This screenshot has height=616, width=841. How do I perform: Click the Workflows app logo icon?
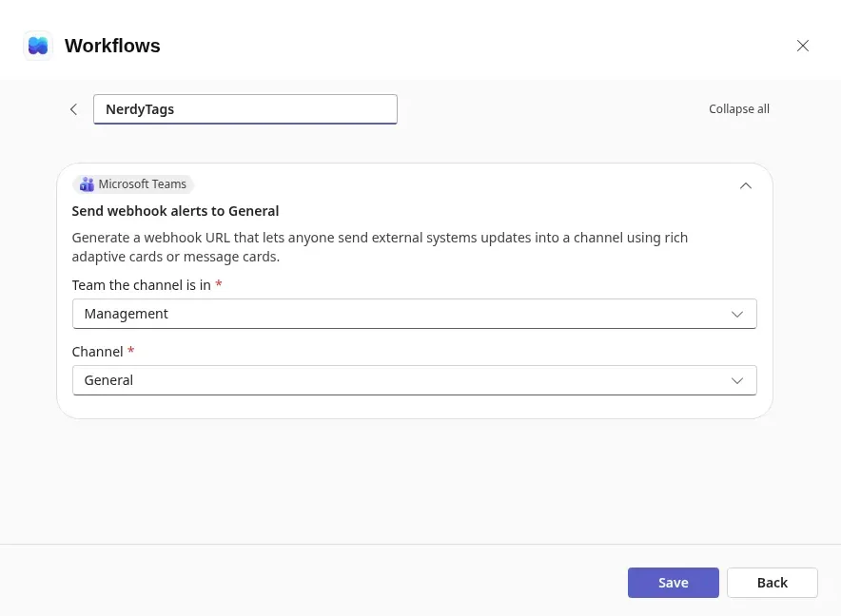(x=38, y=46)
